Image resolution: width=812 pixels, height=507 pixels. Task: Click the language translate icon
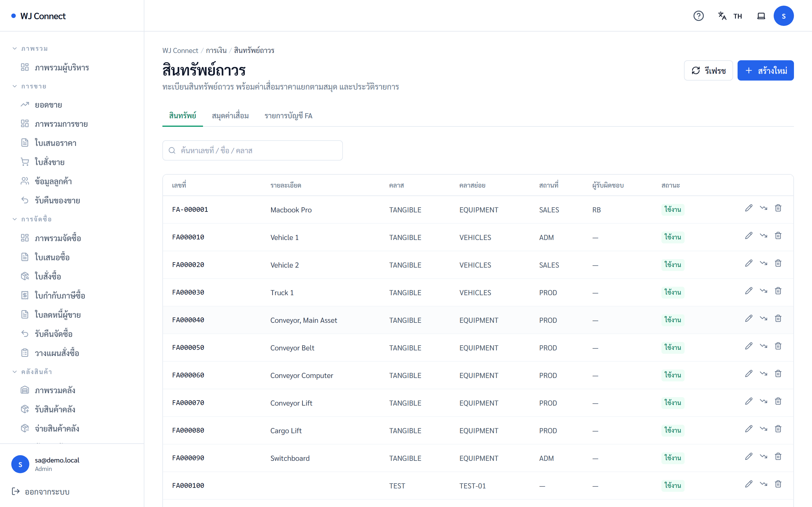click(722, 16)
